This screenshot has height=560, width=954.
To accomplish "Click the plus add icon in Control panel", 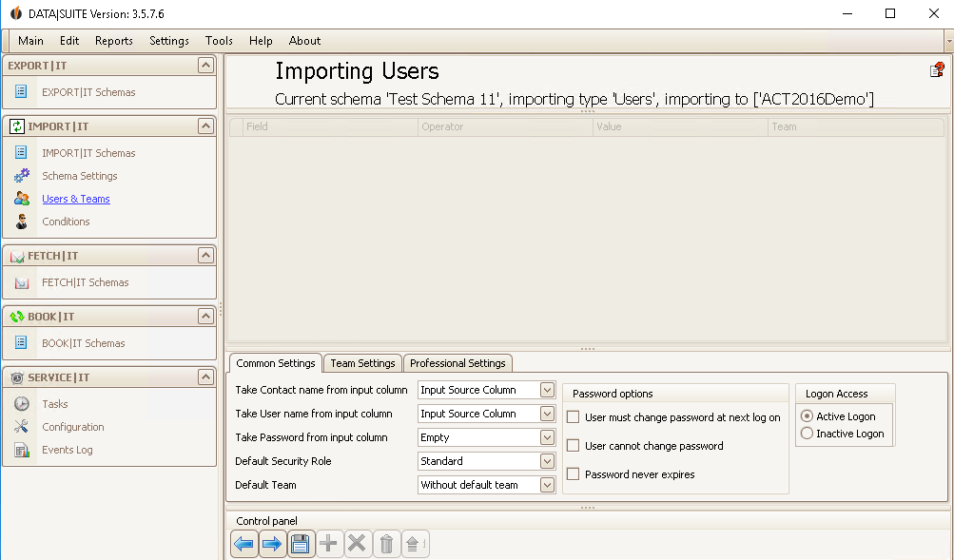I will point(328,544).
